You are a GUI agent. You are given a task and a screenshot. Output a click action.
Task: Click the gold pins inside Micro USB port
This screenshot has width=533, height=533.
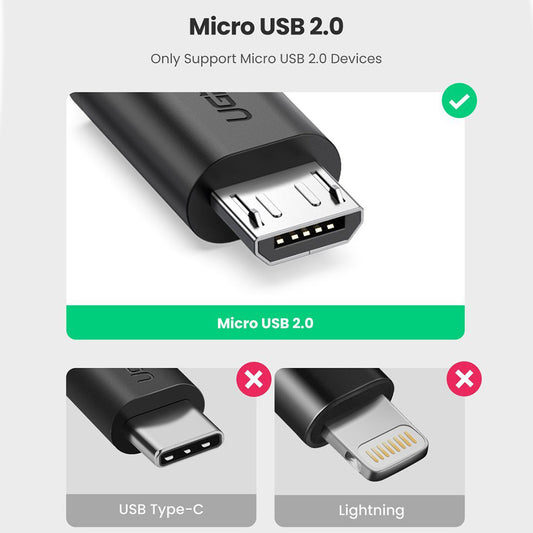305,233
